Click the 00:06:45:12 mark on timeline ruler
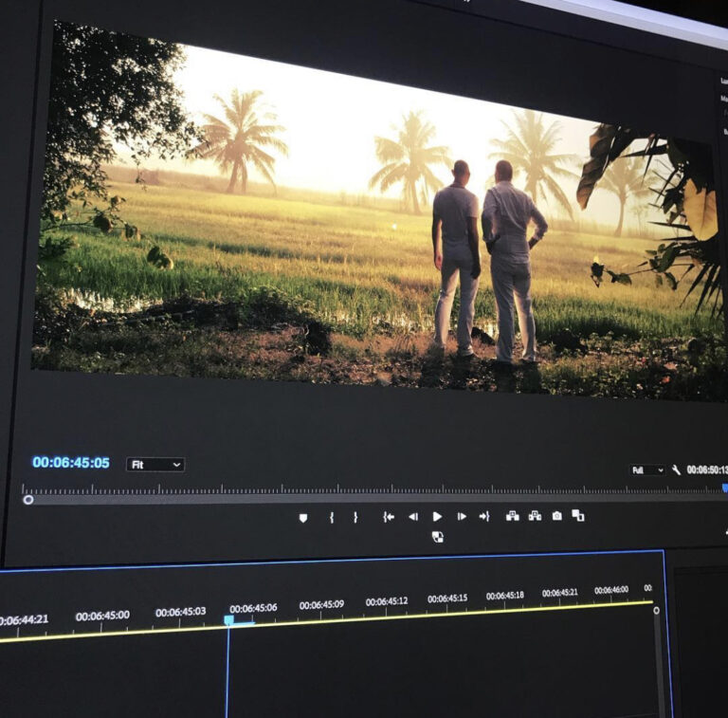728x718 pixels. coord(387,601)
